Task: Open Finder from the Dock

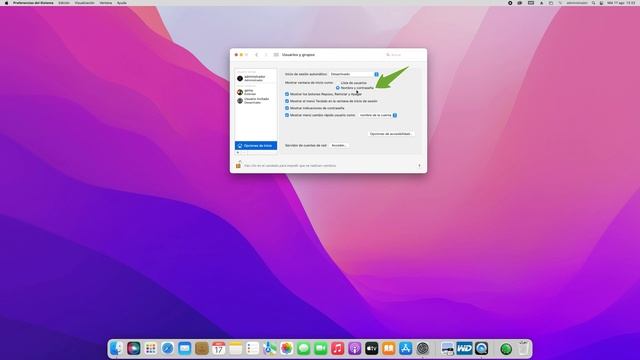Action: (116, 349)
